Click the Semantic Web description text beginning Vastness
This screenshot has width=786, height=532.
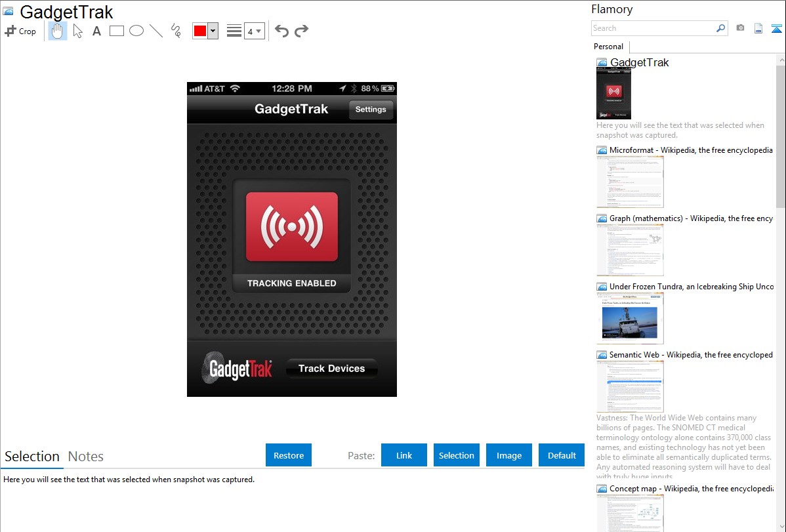pyautogui.click(x=684, y=447)
